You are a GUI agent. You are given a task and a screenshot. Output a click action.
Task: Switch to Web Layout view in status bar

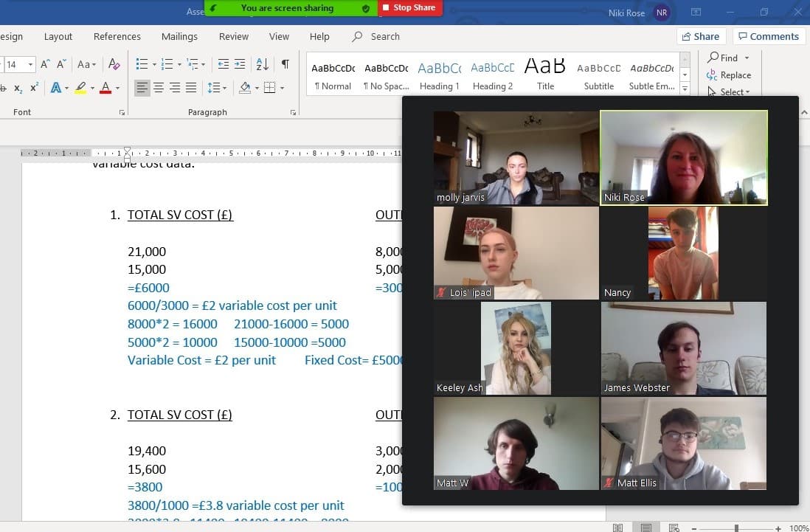(x=674, y=528)
